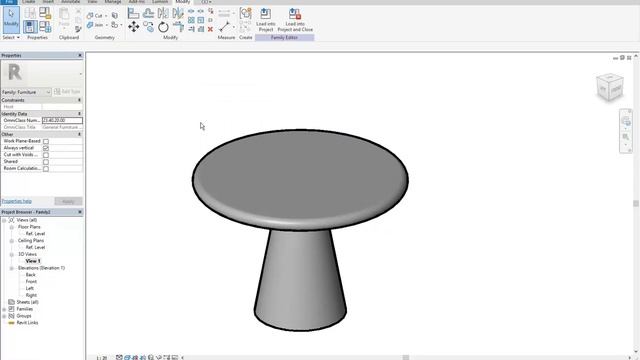640x360 pixels.
Task: Open the Annotate ribbon tab
Action: tap(70, 2)
